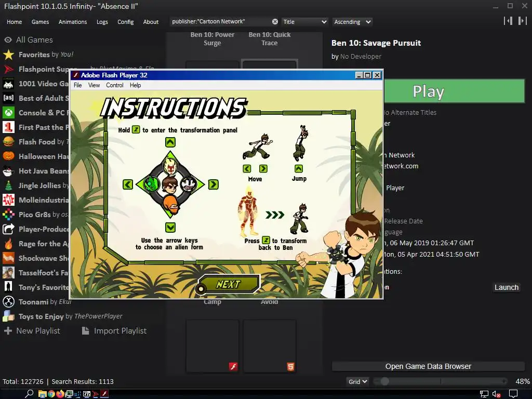Open the Grid layout dropdown
Screen dimensions: 532x399
[x=357, y=382]
